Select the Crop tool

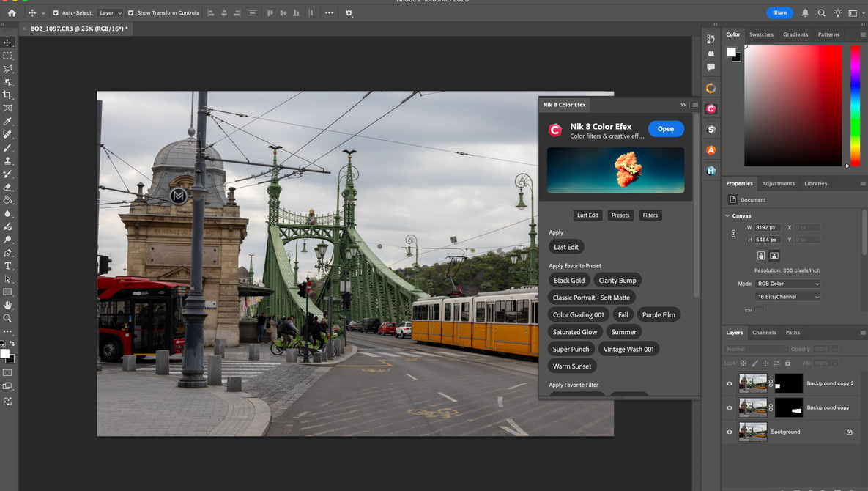[x=8, y=95]
